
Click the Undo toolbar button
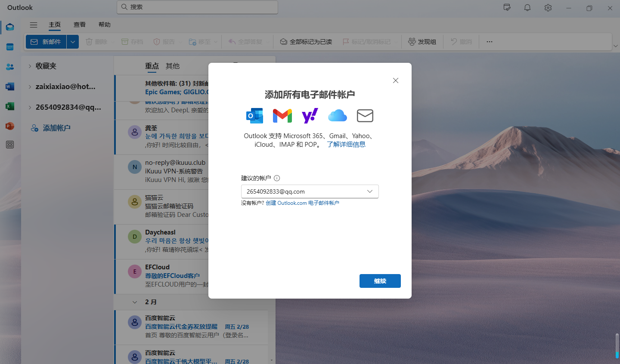click(x=462, y=42)
